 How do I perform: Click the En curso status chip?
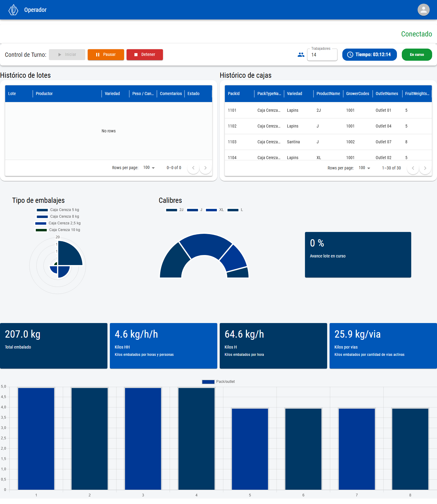coord(417,55)
